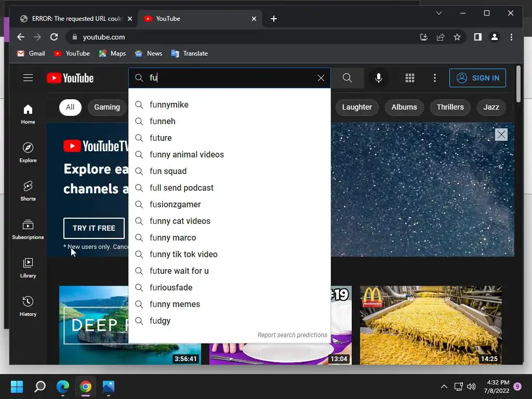This screenshot has width=532, height=399.
Task: Select the Laughter filter chip
Action: (357, 107)
